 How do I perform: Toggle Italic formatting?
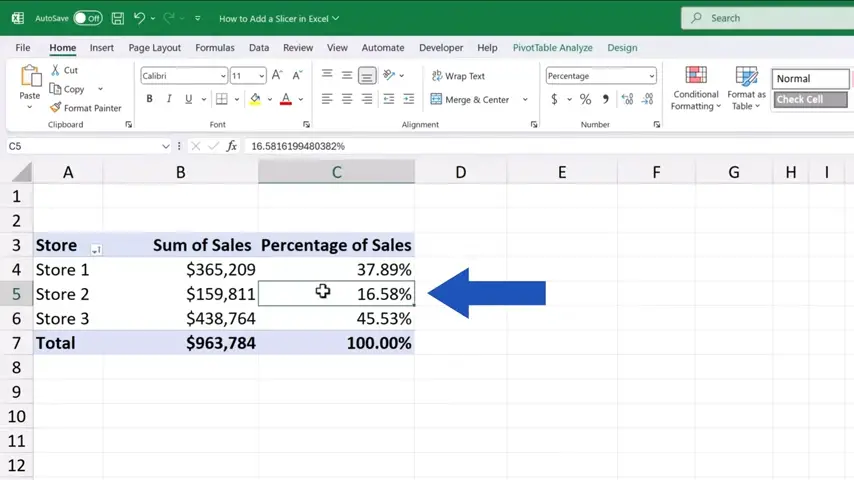click(x=169, y=99)
